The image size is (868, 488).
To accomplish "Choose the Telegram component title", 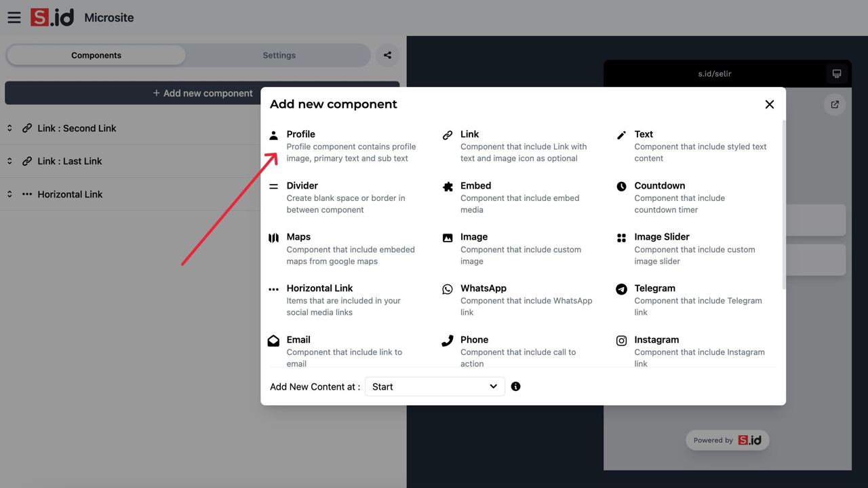I will click(x=655, y=288).
